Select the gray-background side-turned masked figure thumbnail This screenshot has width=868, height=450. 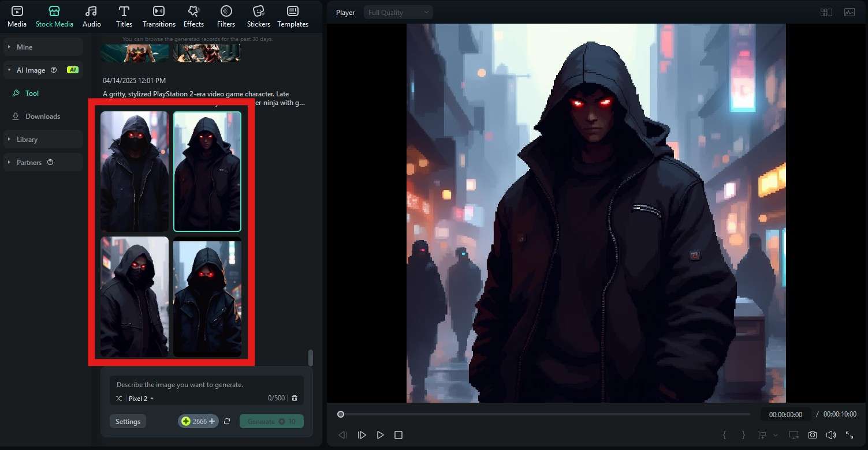[135, 297]
